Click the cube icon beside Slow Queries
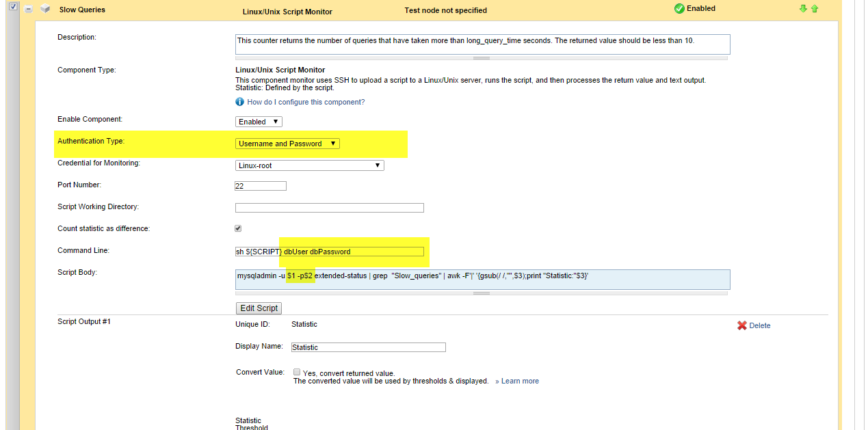This screenshot has width=868, height=430. [45, 9]
